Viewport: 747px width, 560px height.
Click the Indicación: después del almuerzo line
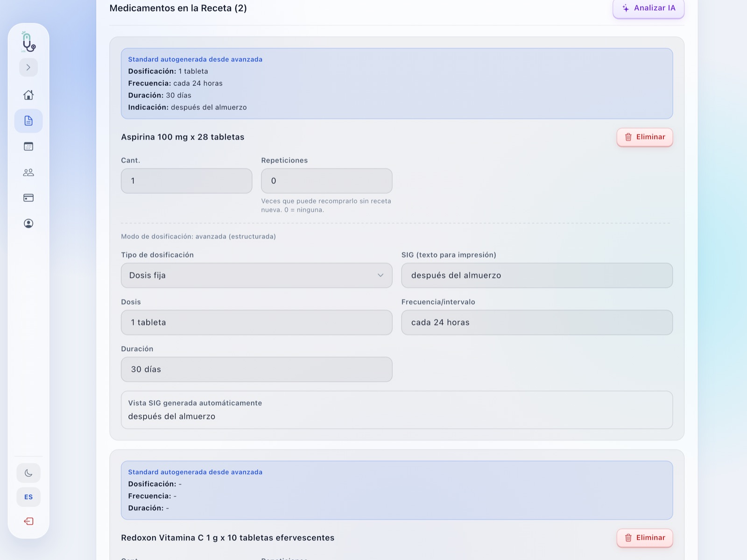187,107
